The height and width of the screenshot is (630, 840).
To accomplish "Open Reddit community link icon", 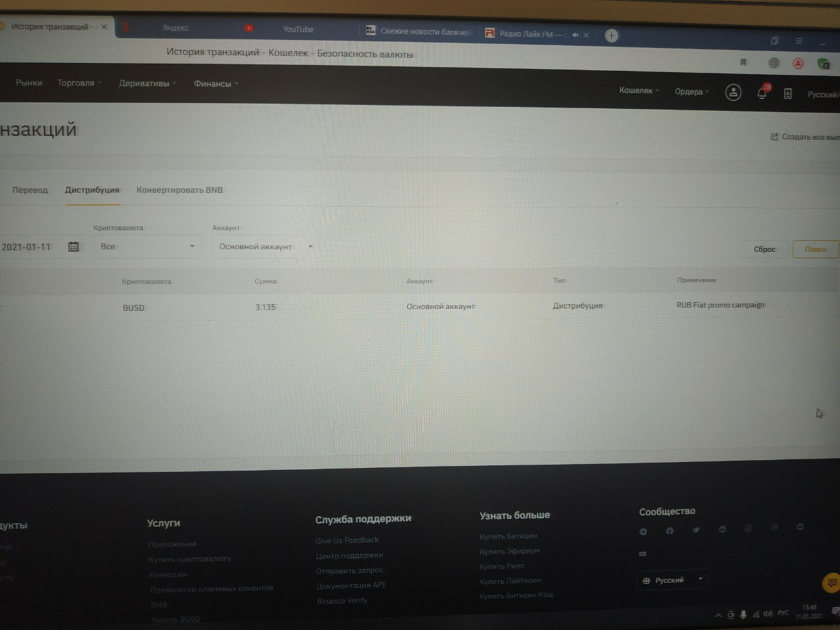I will tap(722, 529).
